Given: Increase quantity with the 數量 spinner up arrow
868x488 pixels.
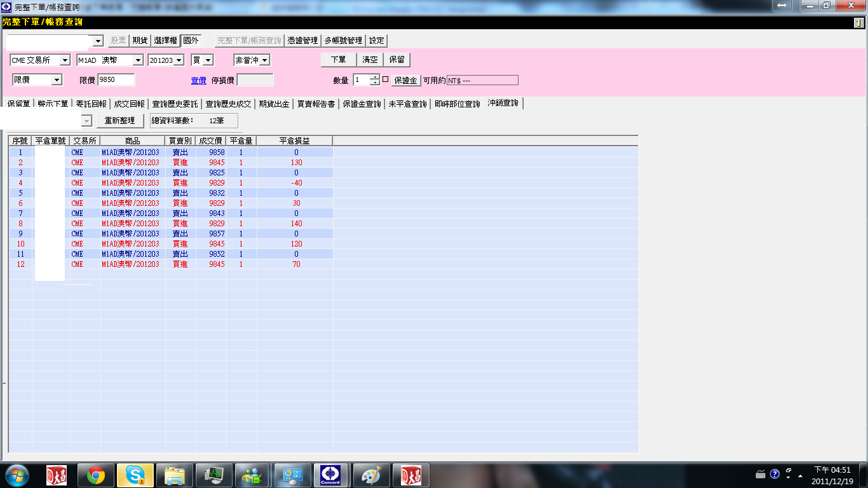Looking at the screenshot, I should [375, 77].
